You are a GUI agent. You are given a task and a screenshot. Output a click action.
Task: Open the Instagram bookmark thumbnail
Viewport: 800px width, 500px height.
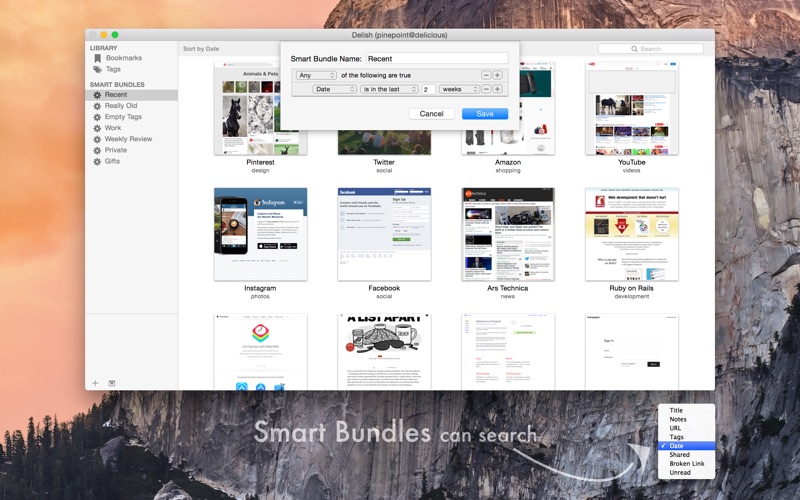pyautogui.click(x=260, y=234)
